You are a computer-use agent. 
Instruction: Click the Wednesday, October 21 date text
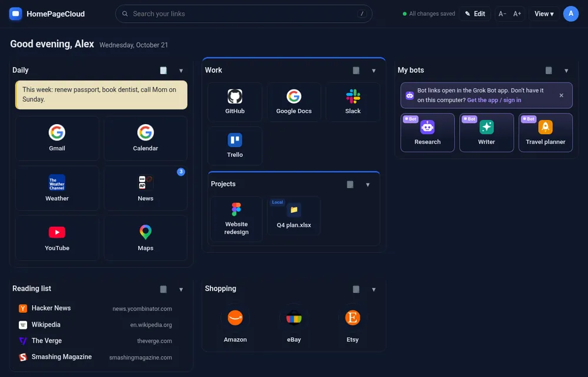coord(133,45)
